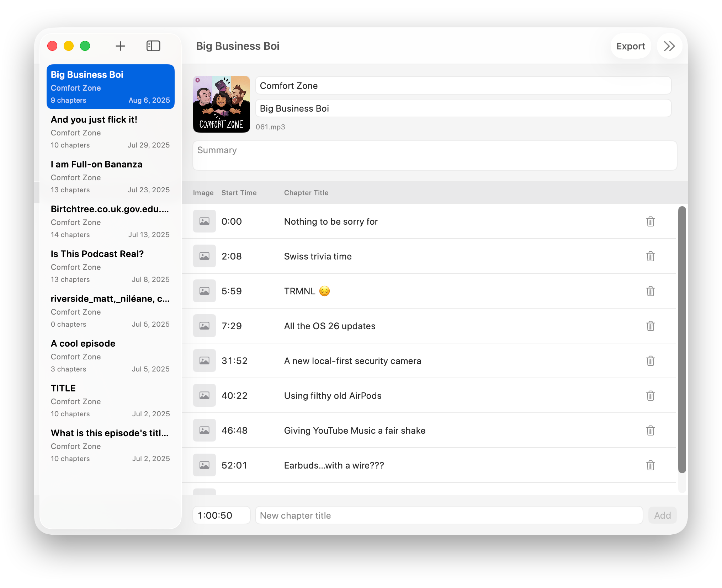Remove the 'Earbuds...with a wire???' chapter
Screen dimensions: 722x588
point(650,465)
